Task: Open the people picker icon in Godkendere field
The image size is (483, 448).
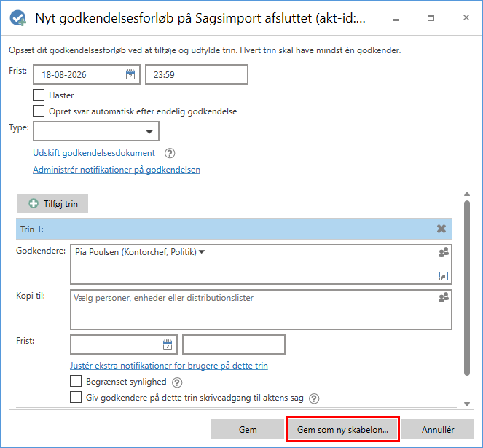Action: point(444,252)
